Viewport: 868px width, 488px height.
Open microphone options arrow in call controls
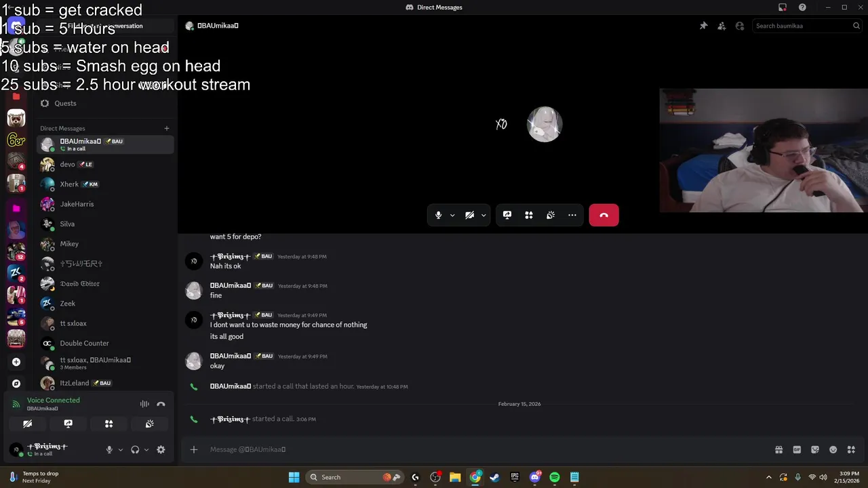[452, 216]
